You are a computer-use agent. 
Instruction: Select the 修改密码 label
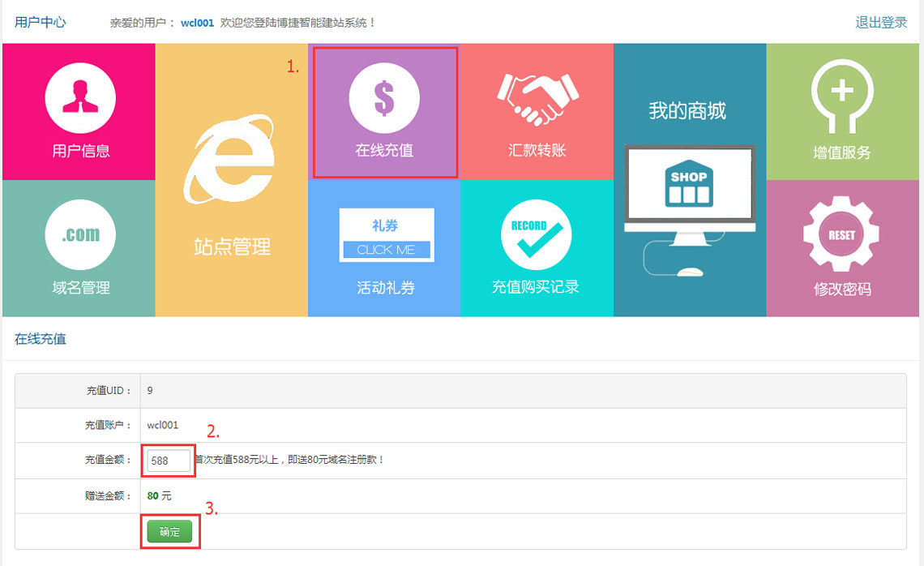(x=842, y=289)
